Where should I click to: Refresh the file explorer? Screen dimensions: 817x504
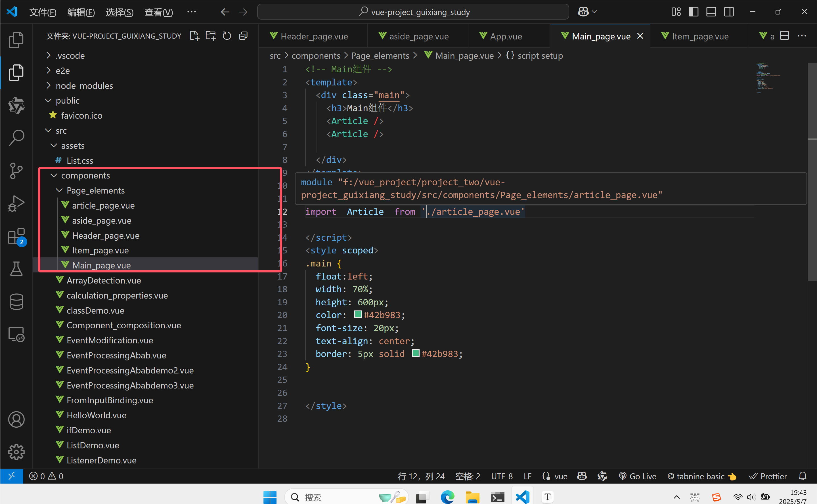pyautogui.click(x=227, y=36)
